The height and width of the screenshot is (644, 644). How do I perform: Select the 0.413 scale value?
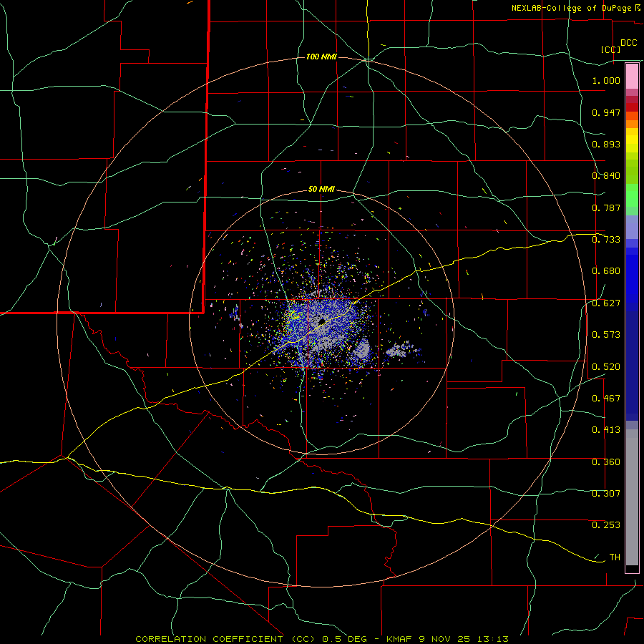pyautogui.click(x=606, y=430)
